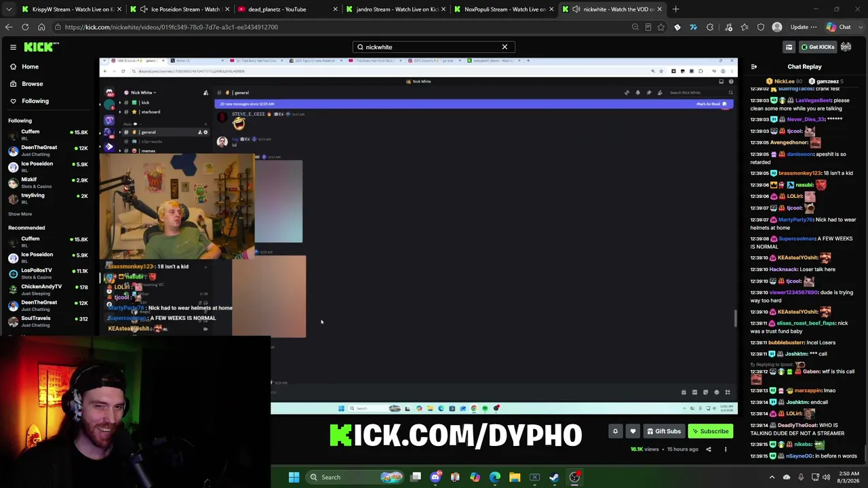Go back in the browser
This screenshot has width=868, height=488.
coord(9,27)
